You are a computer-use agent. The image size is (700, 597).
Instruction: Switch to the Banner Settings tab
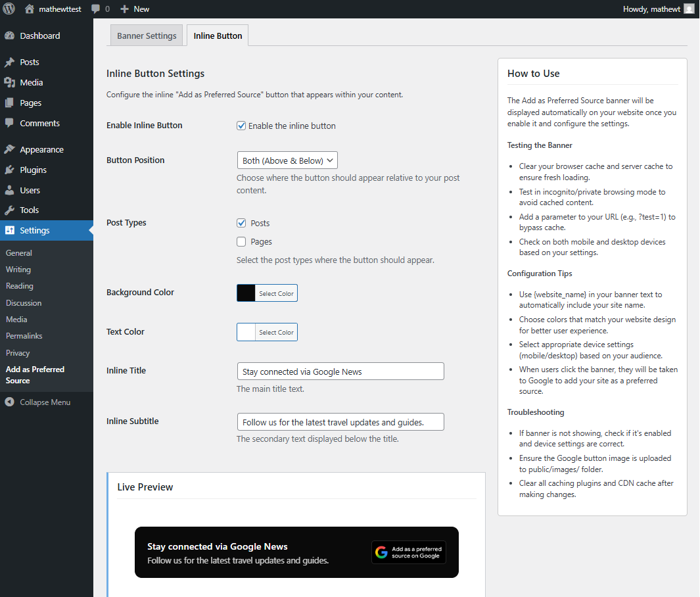point(146,35)
